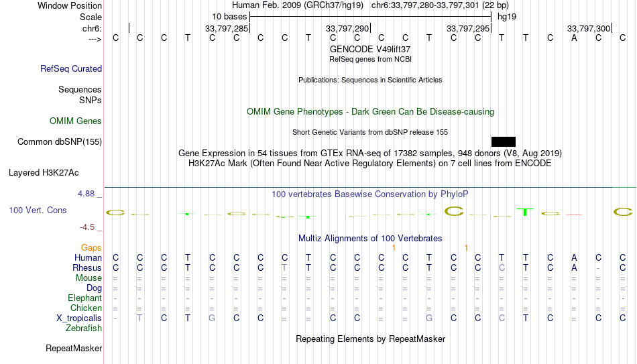Select the Zebrafish species row label
Screen dimensions: 637x364
[x=84, y=328]
